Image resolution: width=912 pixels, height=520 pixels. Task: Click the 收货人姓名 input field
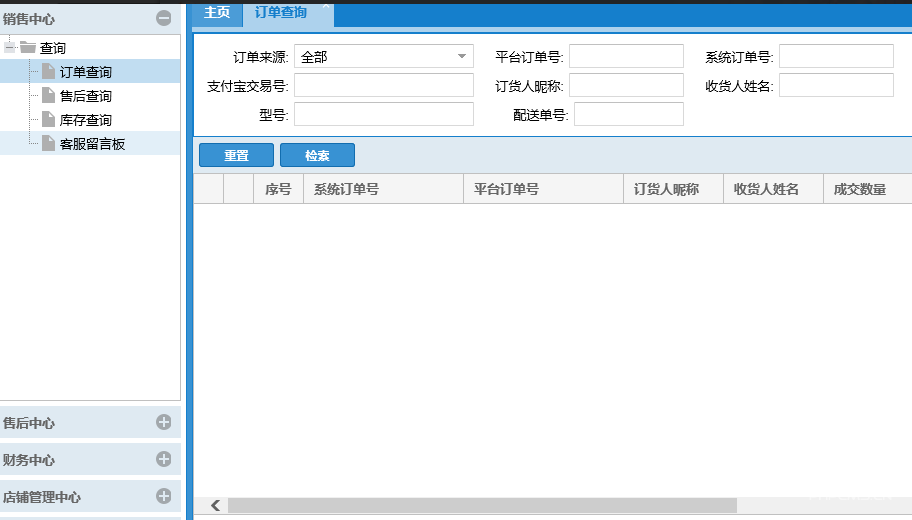click(x=836, y=86)
